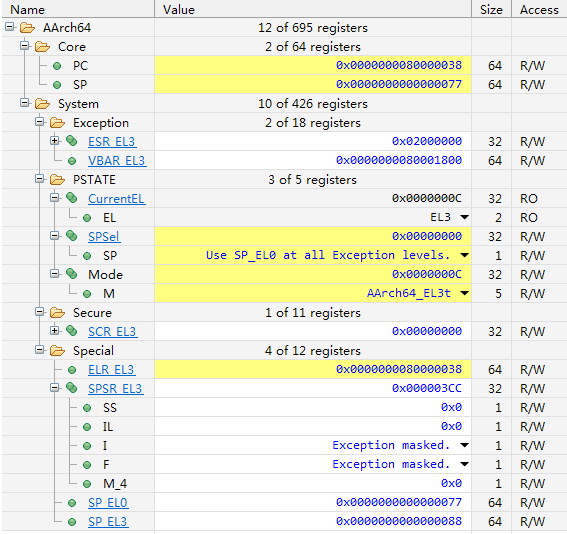Click the ELR_EL3 value field

click(x=313, y=369)
